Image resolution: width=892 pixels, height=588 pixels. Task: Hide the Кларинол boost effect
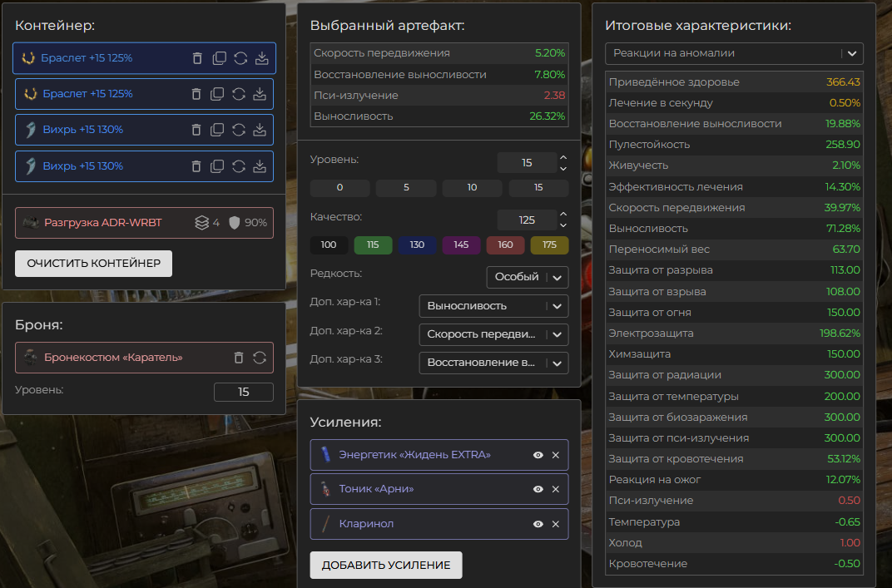(x=538, y=524)
